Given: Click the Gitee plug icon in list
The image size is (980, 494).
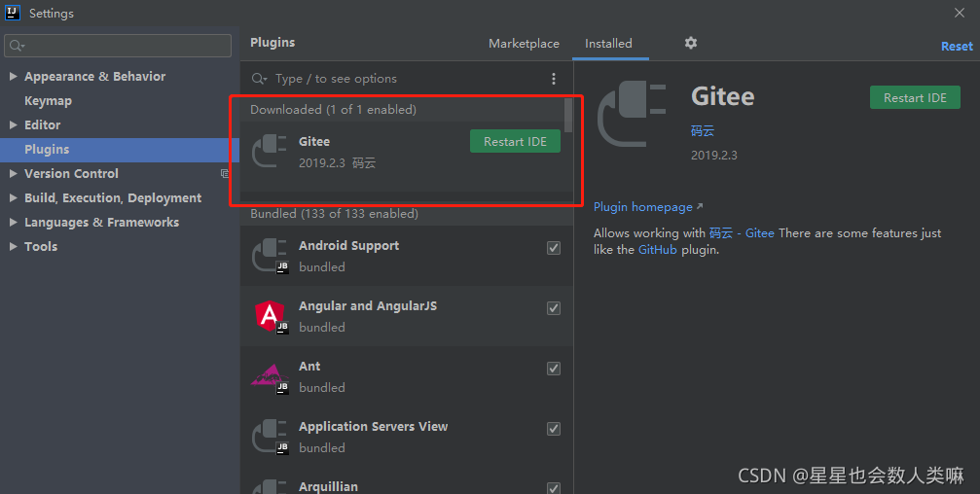Looking at the screenshot, I should pos(269,151).
